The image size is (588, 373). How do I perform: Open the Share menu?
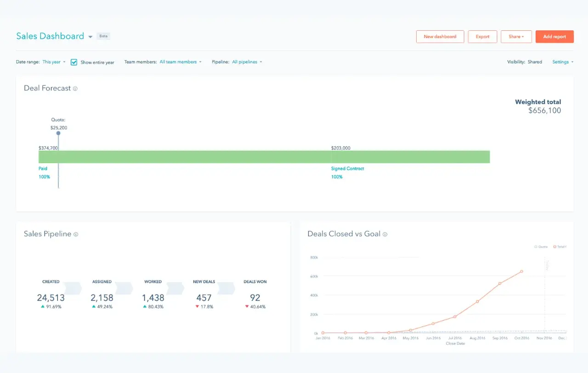tap(516, 37)
